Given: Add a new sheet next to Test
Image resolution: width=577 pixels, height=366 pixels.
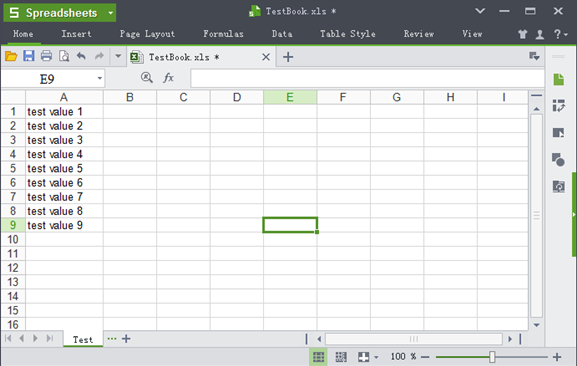Looking at the screenshot, I should click(x=126, y=339).
